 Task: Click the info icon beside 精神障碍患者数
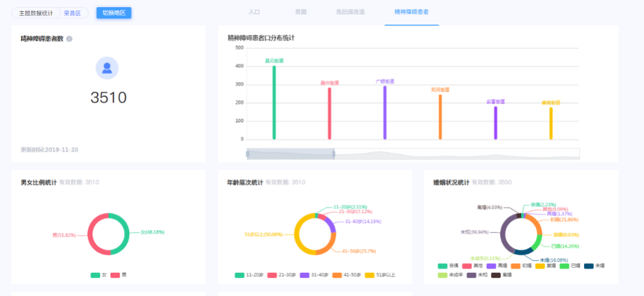point(69,39)
